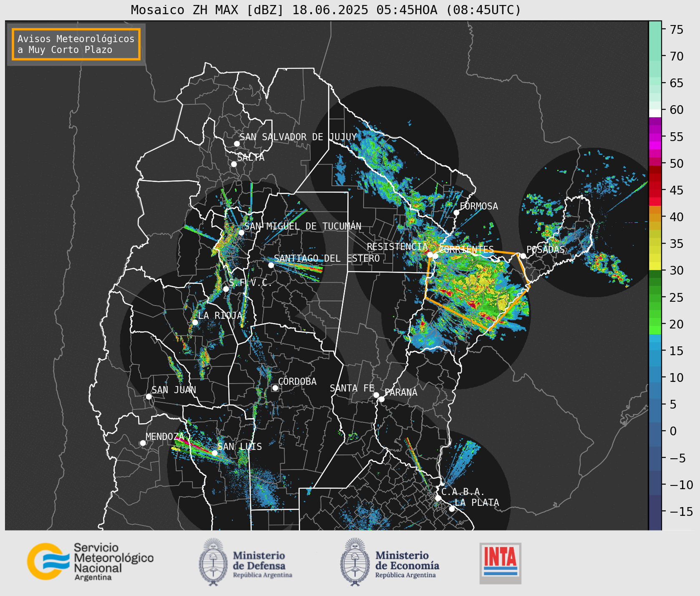Click the Ministerio de Economía logo
Viewport: 700px width, 596px height.
pos(389,562)
